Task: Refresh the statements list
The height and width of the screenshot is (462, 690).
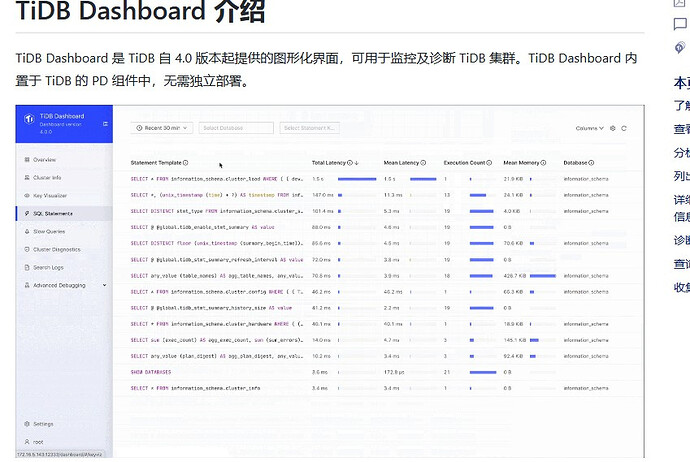Action: click(624, 128)
